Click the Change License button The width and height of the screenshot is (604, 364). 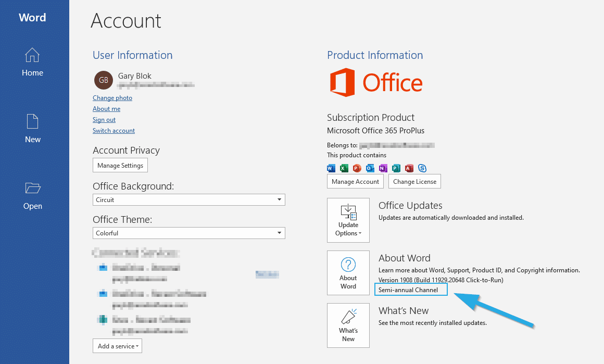414,181
